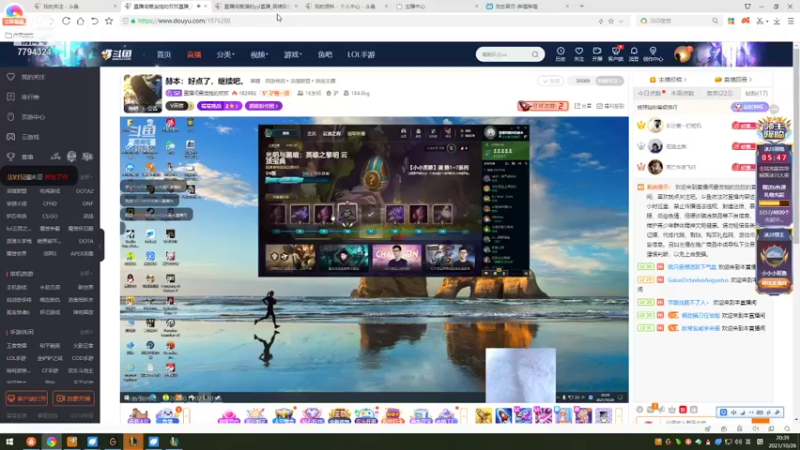Expand the 单机热游 section 全部 link

[x=85, y=273]
